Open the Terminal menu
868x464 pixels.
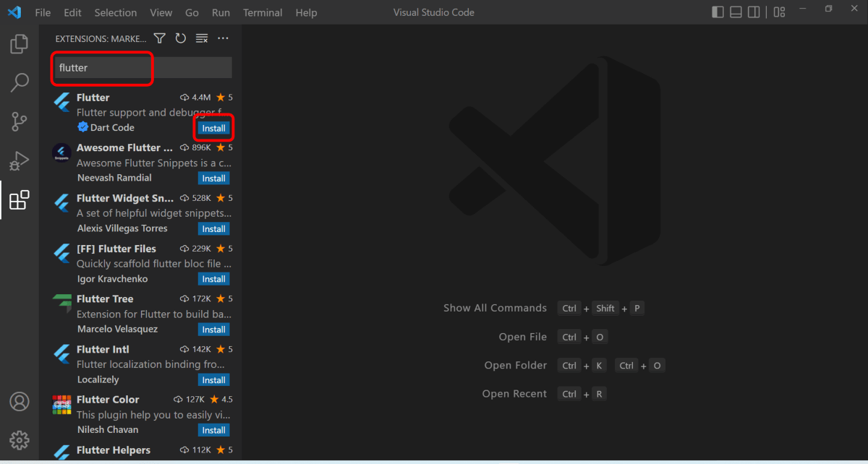pos(263,12)
